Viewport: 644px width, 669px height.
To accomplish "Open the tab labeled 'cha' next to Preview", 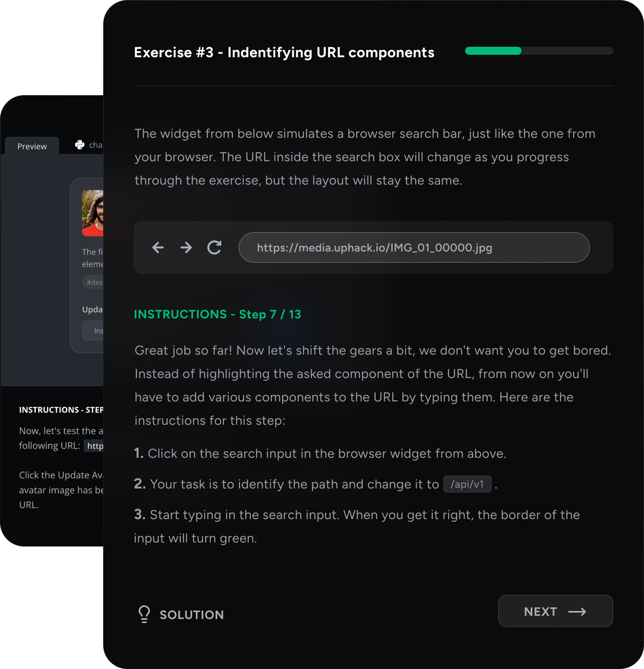I will [x=96, y=145].
